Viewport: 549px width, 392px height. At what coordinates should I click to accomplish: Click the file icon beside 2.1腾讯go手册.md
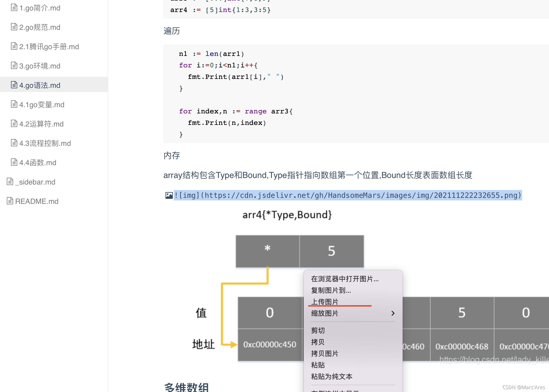tap(14, 46)
